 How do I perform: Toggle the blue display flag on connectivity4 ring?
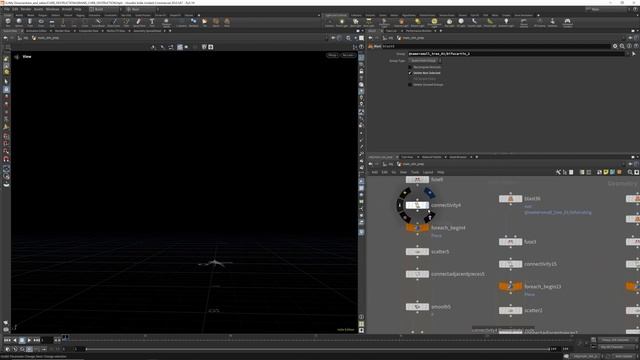pos(429,192)
